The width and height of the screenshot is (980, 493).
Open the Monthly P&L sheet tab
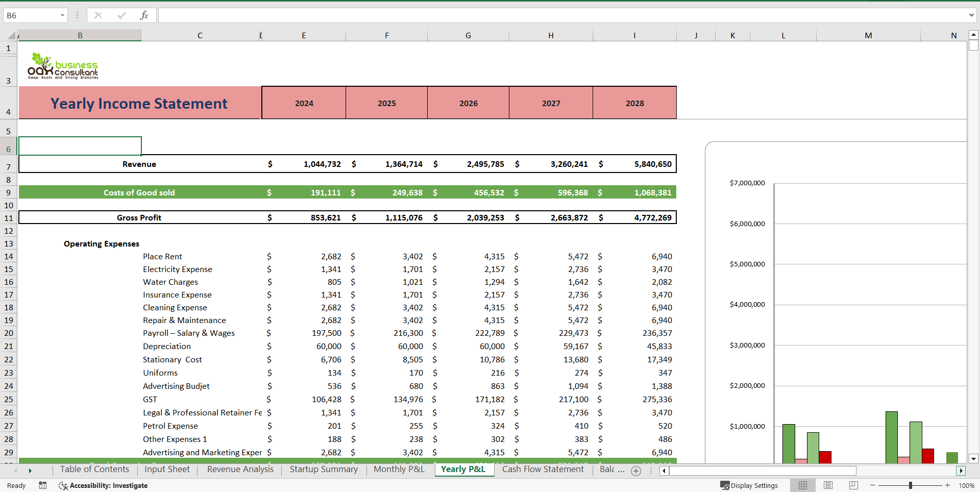399,470
